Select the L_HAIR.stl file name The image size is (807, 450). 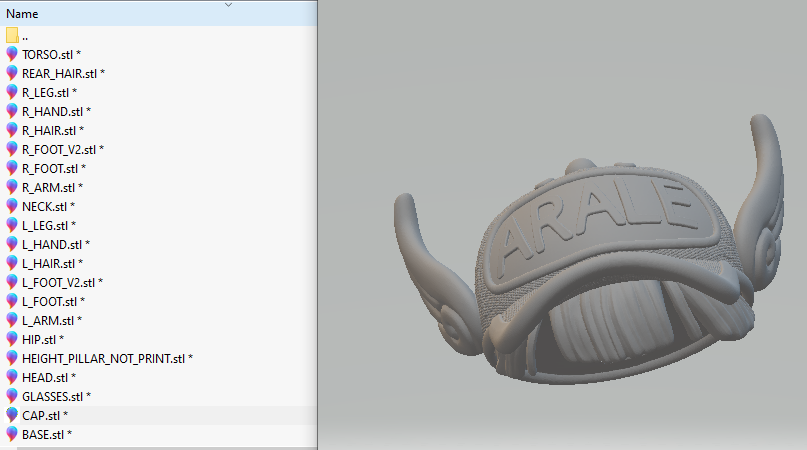pyautogui.click(x=52, y=264)
